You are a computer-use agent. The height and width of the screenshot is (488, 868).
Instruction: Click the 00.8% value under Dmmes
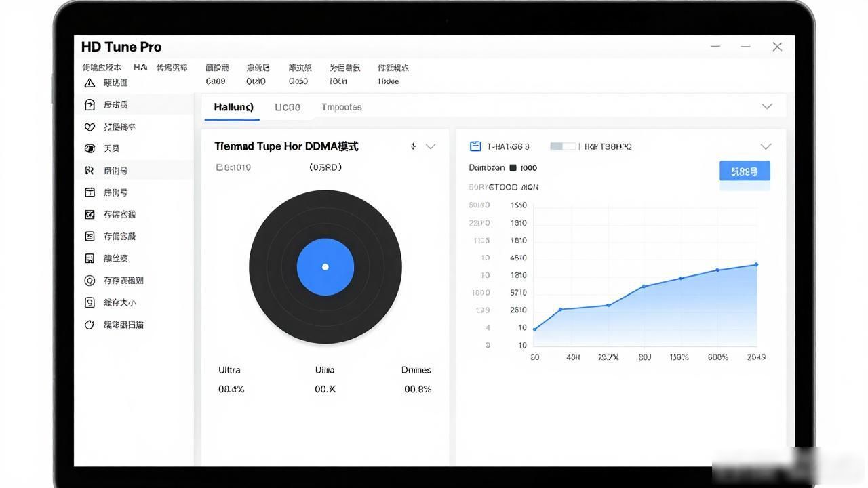418,389
